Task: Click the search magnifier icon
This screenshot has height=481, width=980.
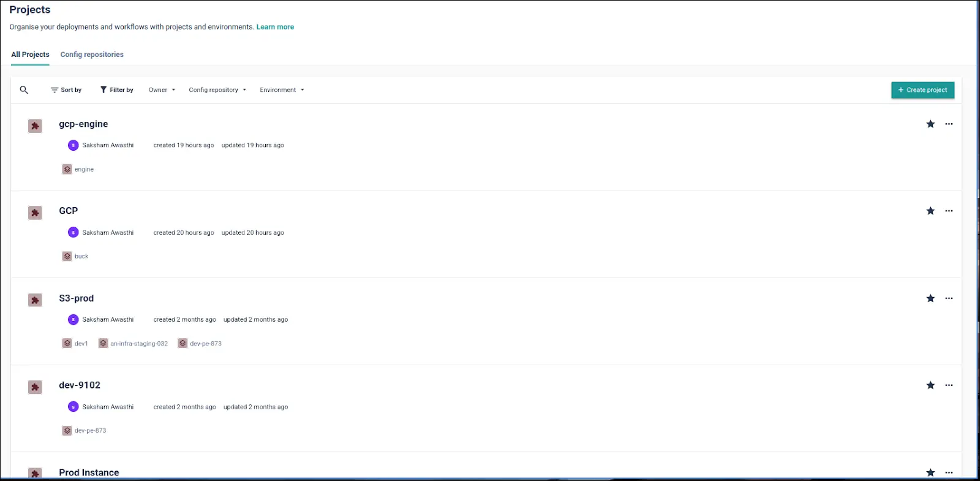Action: point(24,90)
